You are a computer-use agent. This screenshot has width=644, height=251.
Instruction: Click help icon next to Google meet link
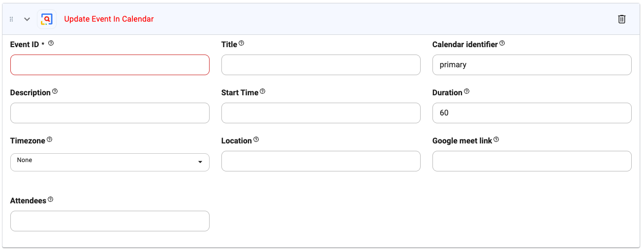496,139
